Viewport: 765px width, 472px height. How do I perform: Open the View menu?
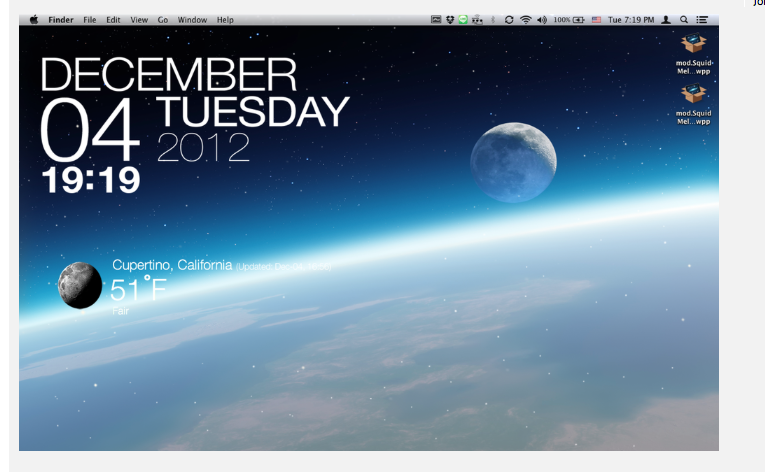pos(139,20)
